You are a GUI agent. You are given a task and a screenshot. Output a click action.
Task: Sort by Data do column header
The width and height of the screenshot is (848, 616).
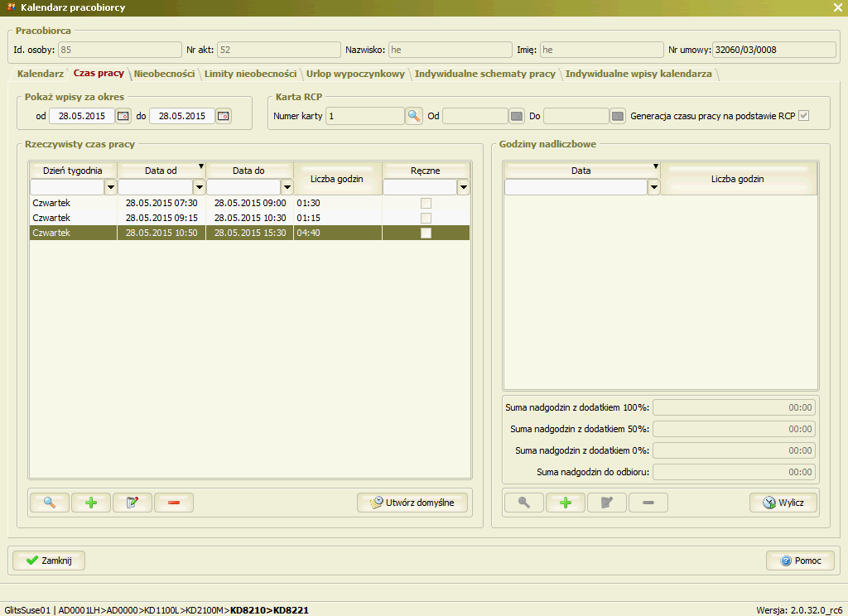click(x=248, y=171)
